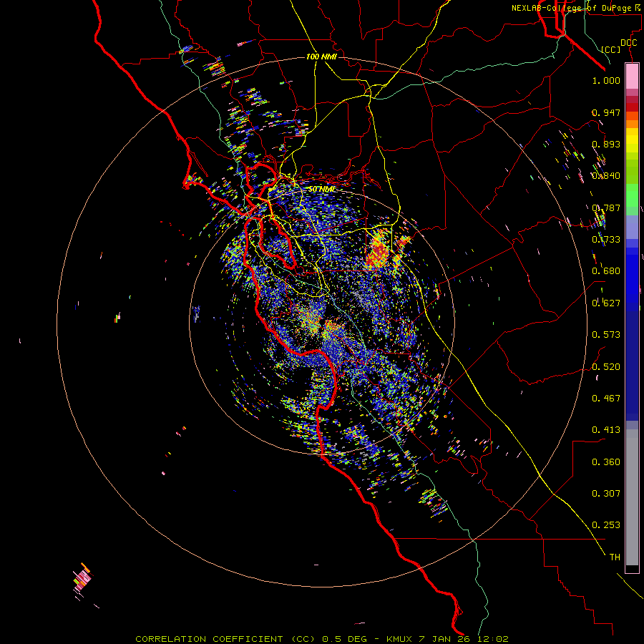Click the 0.680 scale value
Image resolution: width=644 pixels, height=644 pixels.
(606, 271)
